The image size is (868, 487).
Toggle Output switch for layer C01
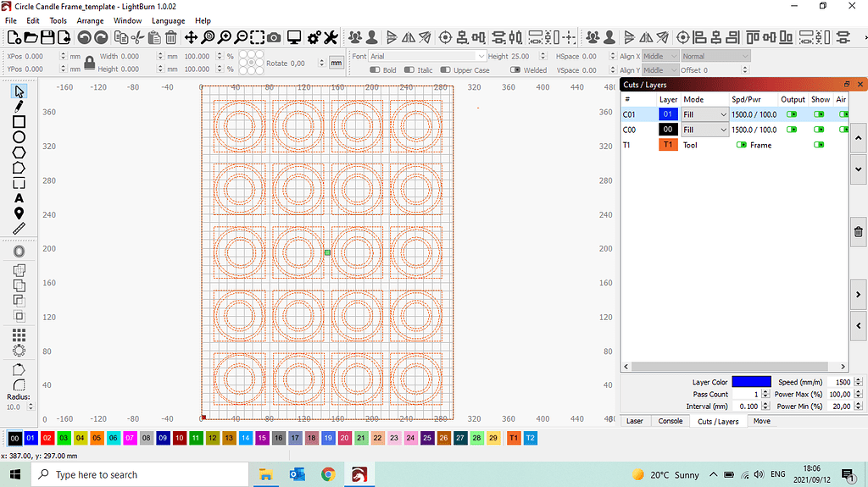coord(792,114)
